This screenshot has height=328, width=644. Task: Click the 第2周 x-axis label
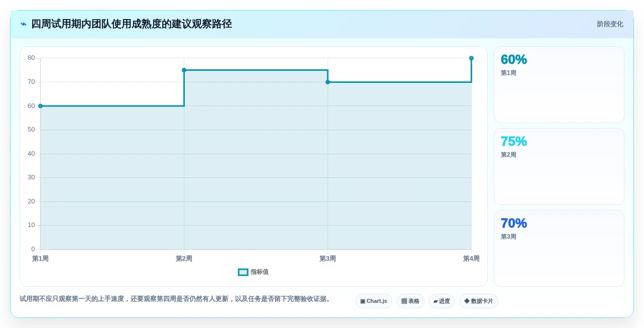click(184, 259)
